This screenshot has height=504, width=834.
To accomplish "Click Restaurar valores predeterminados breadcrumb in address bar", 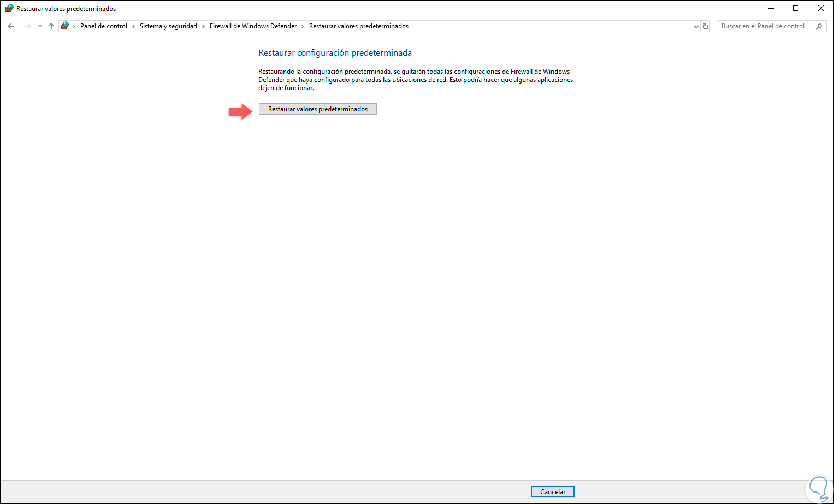I will pos(359,26).
